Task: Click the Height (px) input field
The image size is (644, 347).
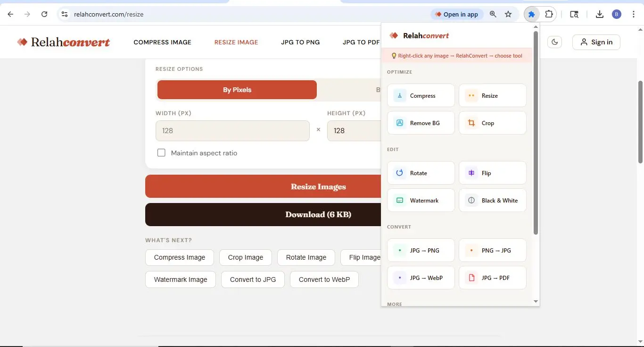Action: click(354, 131)
